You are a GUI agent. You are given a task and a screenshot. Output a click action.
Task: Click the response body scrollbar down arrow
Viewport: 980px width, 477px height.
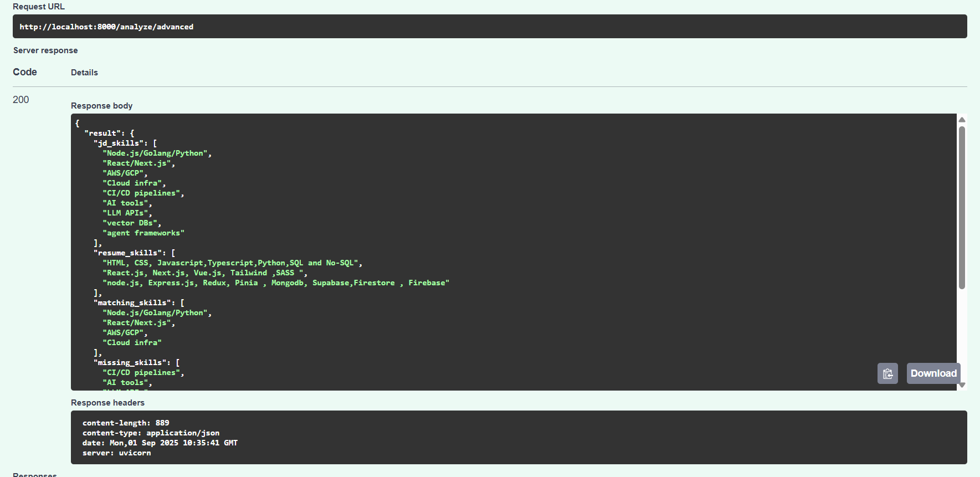[962, 384]
